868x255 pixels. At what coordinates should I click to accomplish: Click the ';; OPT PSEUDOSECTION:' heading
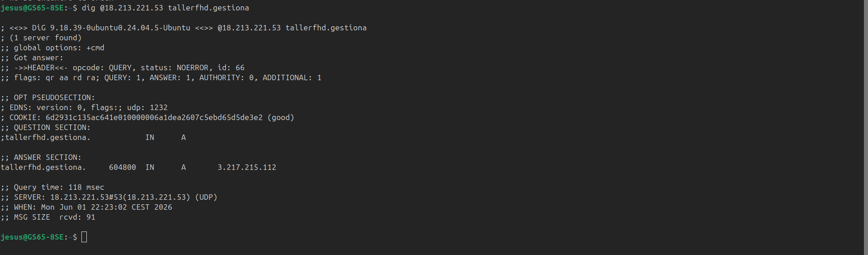click(48, 97)
